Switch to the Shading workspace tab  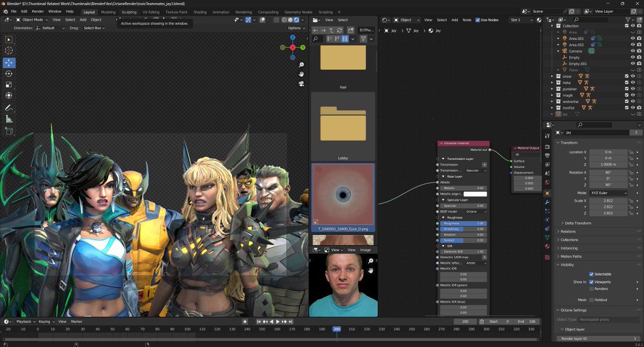200,12
